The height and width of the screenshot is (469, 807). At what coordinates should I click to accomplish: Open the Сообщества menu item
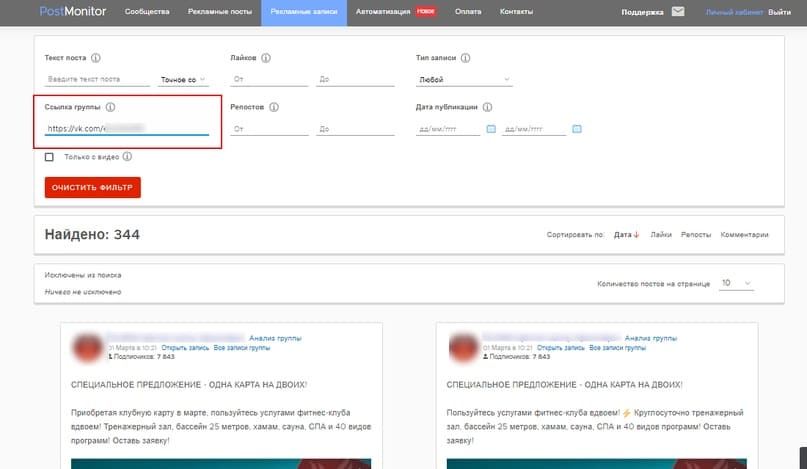click(x=147, y=11)
